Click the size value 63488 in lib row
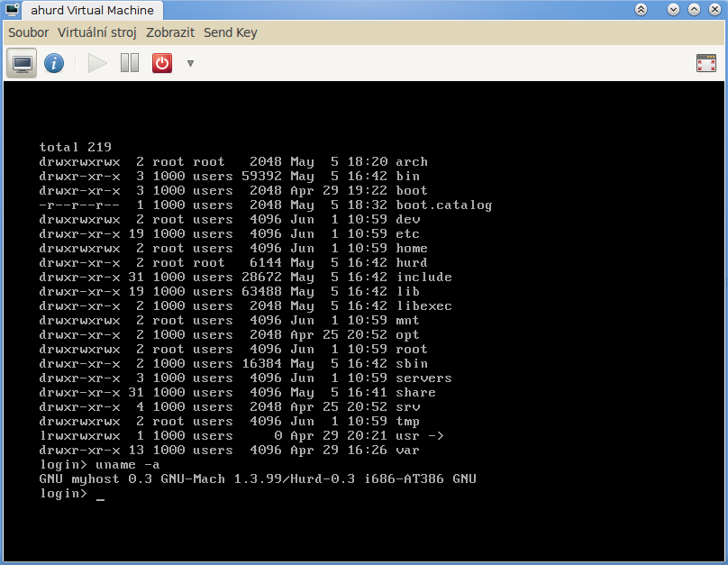The width and height of the screenshot is (728, 565). [x=261, y=291]
